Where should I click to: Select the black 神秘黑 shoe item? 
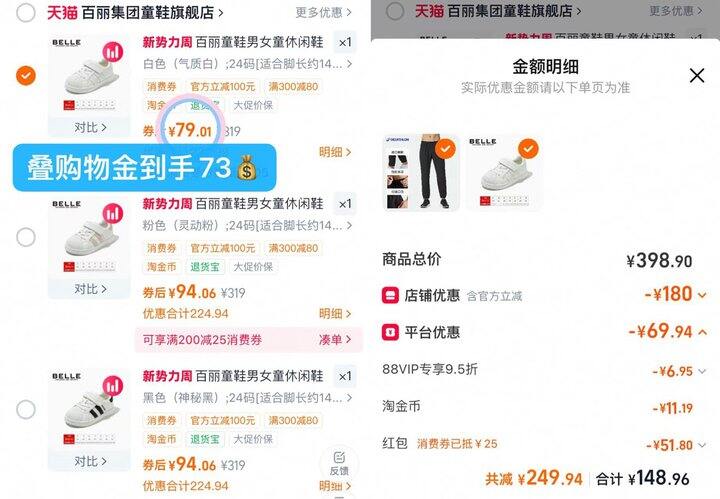click(x=26, y=409)
